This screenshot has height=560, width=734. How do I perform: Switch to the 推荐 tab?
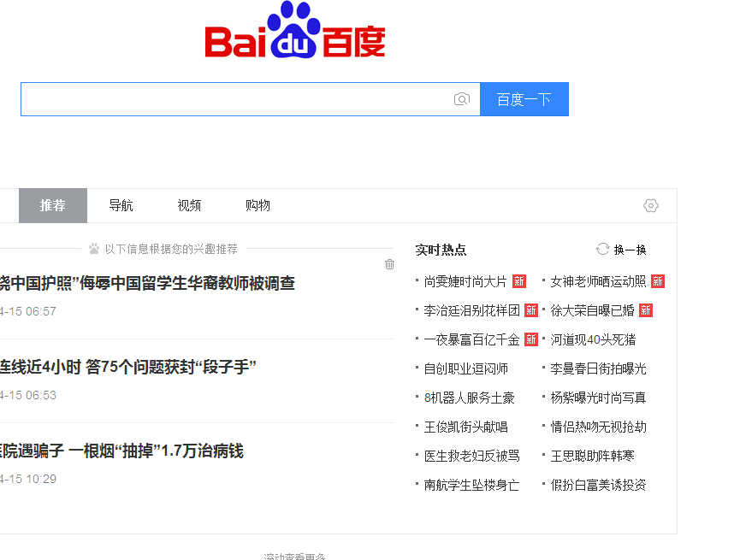[53, 205]
